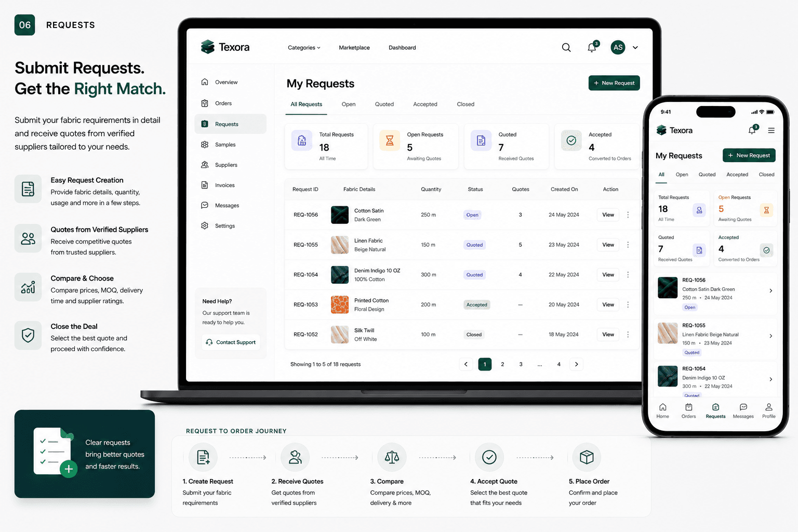Expand REQ-1055 card on the phone
The width and height of the screenshot is (798, 532).
coord(770,336)
